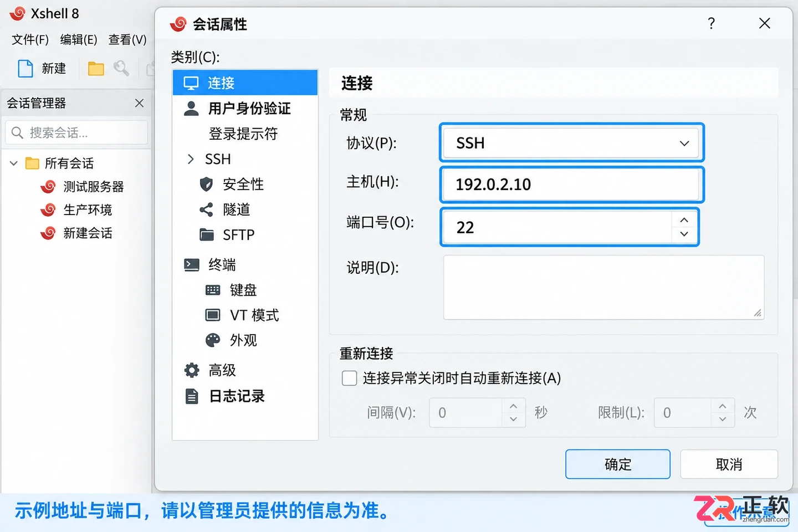Enable 连接异常关闭时自动重新连接 checkbox
The width and height of the screenshot is (798, 532).
tap(349, 378)
